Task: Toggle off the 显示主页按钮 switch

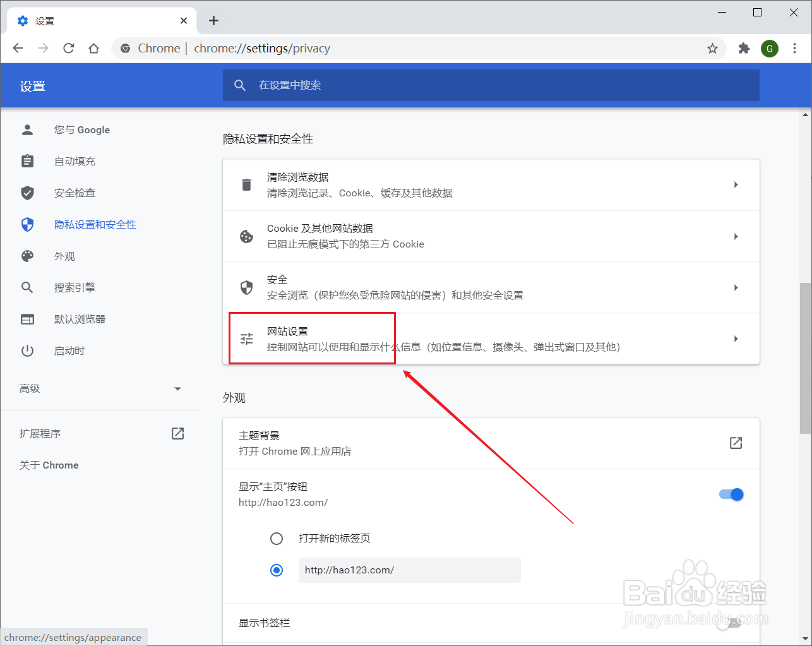Action: pyautogui.click(x=731, y=494)
